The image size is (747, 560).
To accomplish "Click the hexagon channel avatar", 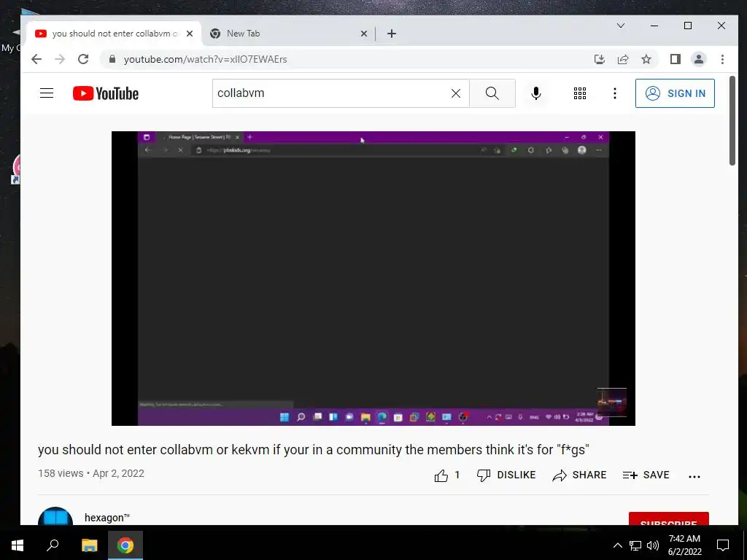I will click(x=55, y=516).
